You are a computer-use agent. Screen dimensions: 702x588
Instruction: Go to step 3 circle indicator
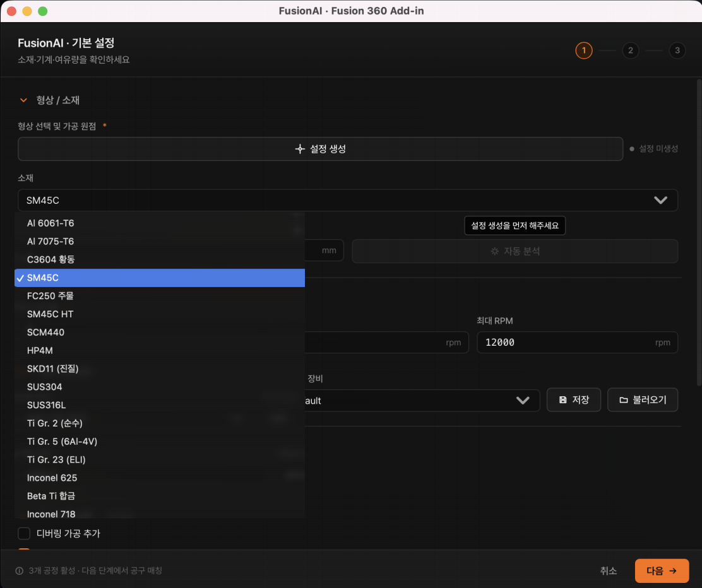tap(677, 50)
